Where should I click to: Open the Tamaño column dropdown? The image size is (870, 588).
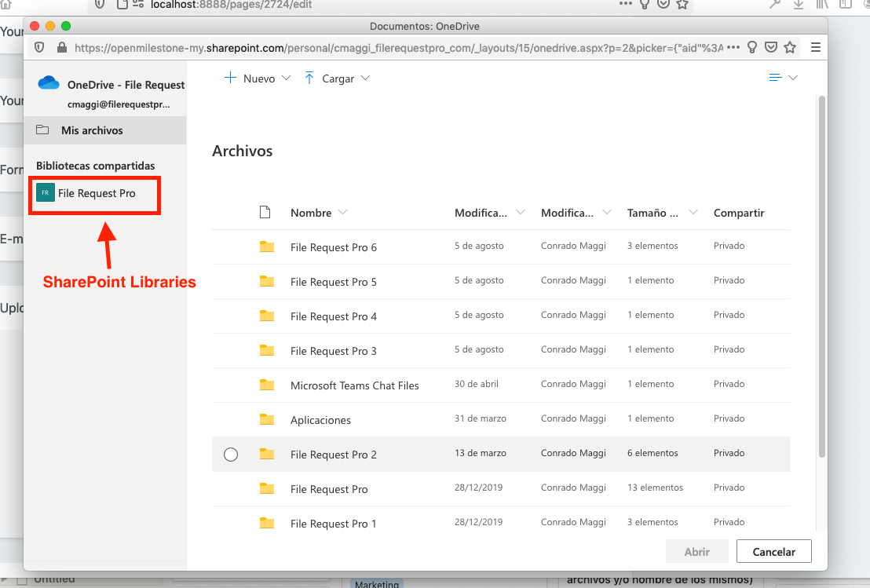693,212
